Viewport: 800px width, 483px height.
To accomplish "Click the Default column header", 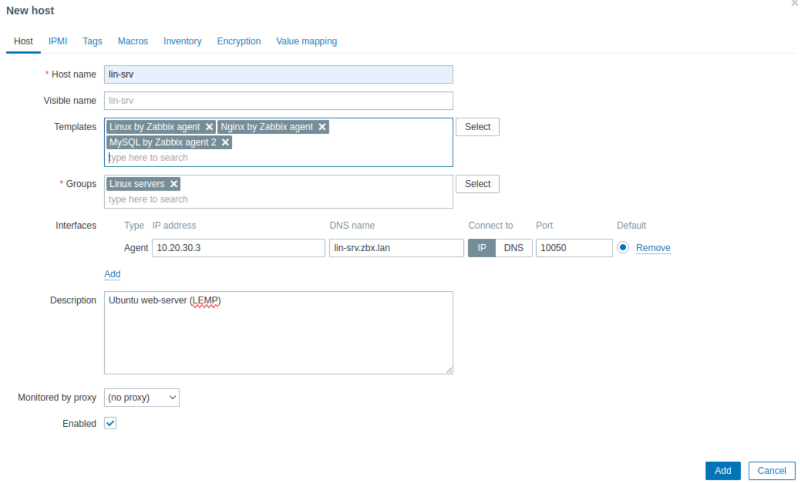I will tap(631, 225).
